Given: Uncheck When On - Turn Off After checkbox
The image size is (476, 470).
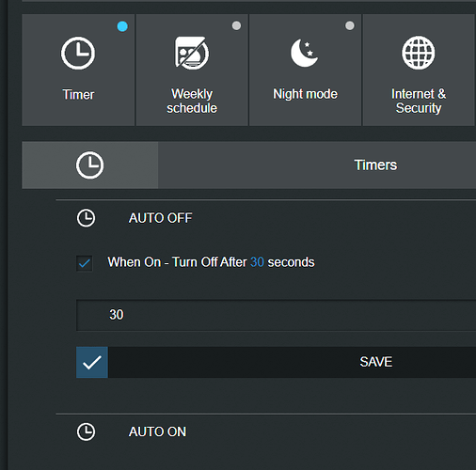Looking at the screenshot, I should [85, 263].
